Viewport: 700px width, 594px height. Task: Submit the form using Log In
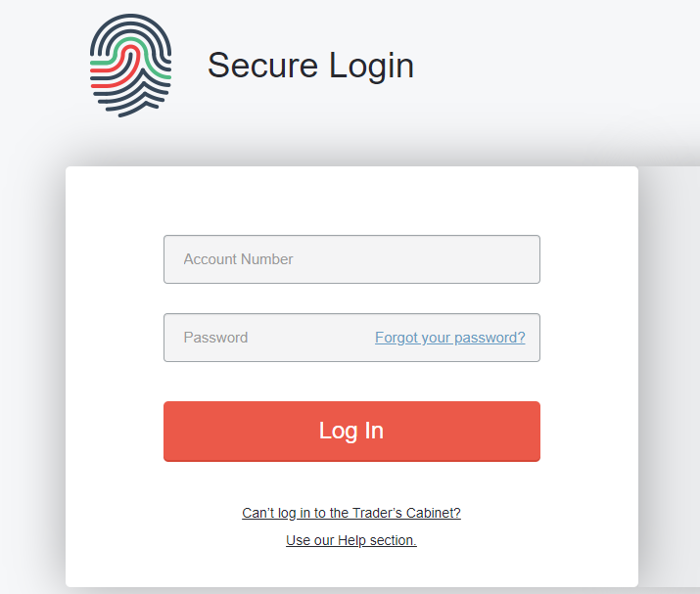(x=351, y=431)
